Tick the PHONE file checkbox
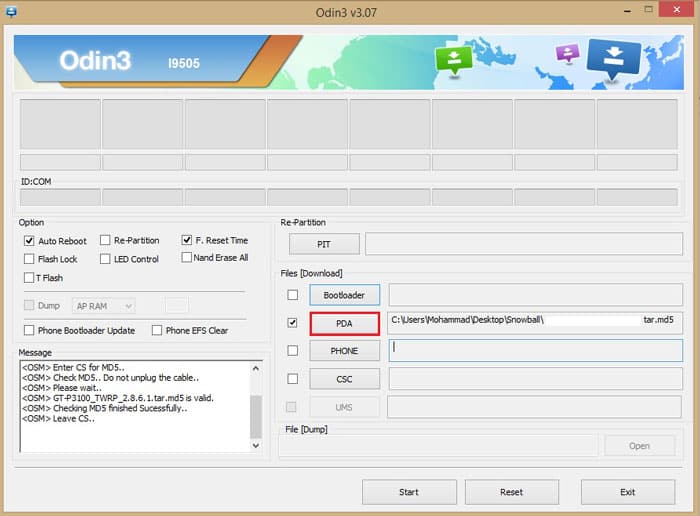The image size is (700, 516). 292,350
